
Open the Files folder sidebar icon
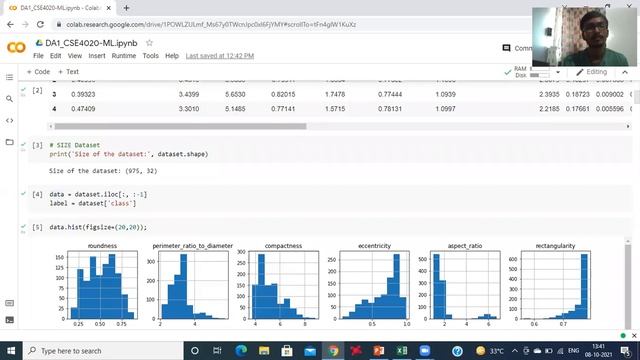pyautogui.click(x=9, y=142)
